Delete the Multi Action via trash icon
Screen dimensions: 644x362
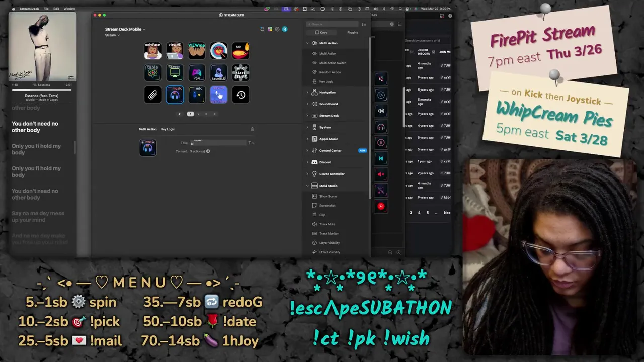[x=252, y=129]
